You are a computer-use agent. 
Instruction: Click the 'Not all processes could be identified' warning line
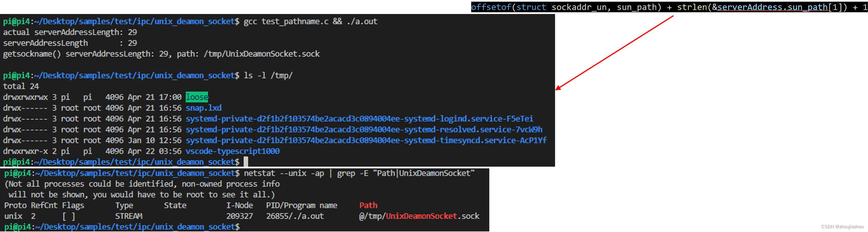tap(142, 184)
